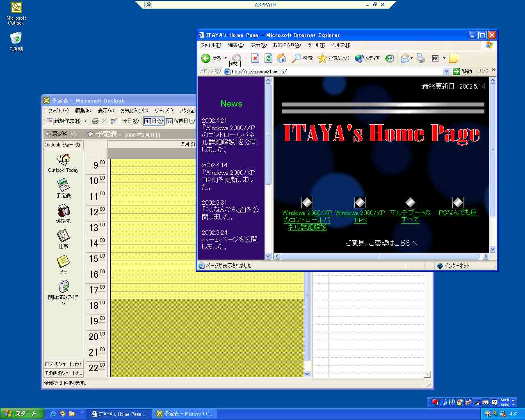Open Media (メディア) in IE toolbar
Image resolution: width=525 pixels, height=420 pixels.
click(x=367, y=58)
